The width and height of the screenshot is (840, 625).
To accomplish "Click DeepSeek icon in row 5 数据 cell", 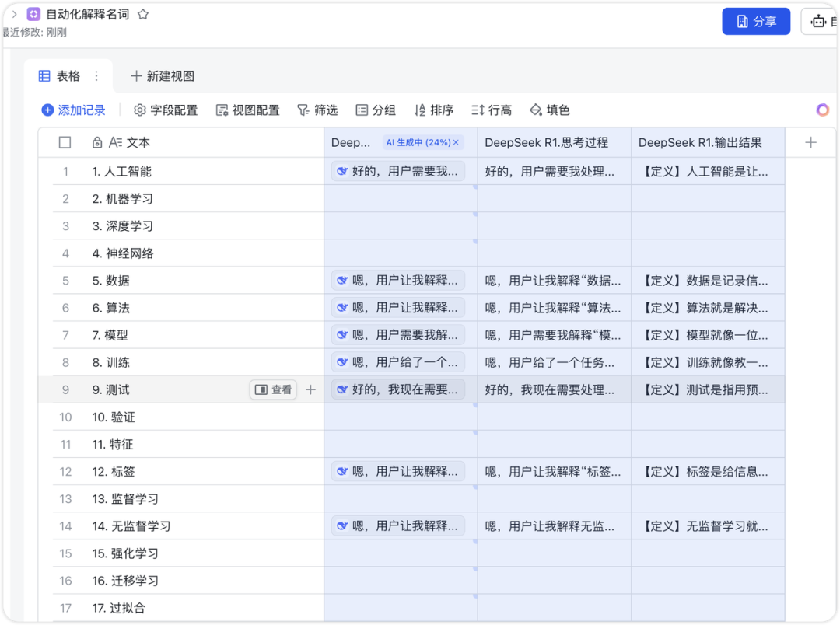I will [x=341, y=280].
